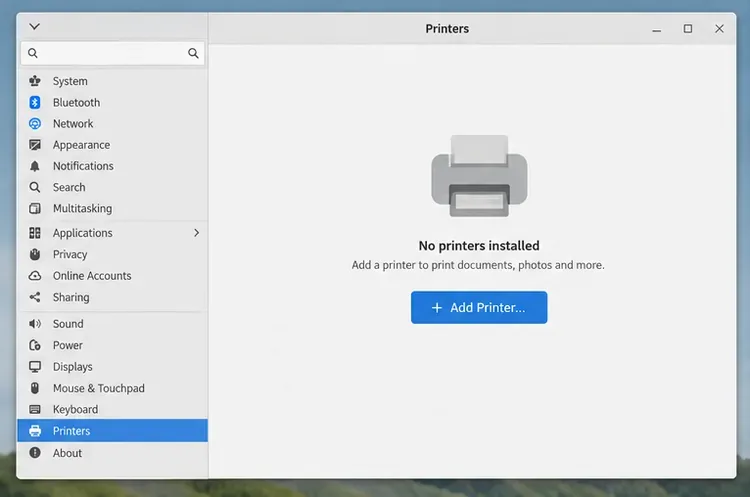Open Multitasking settings
The image size is (750, 497).
pos(82,209)
